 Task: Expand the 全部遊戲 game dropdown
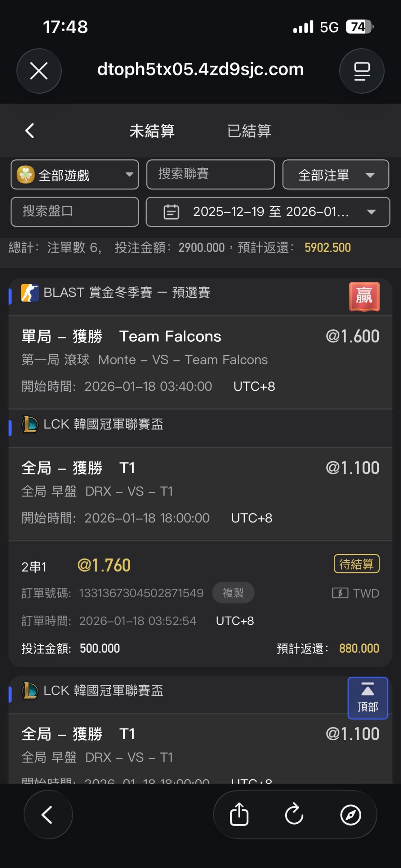pyautogui.click(x=75, y=175)
